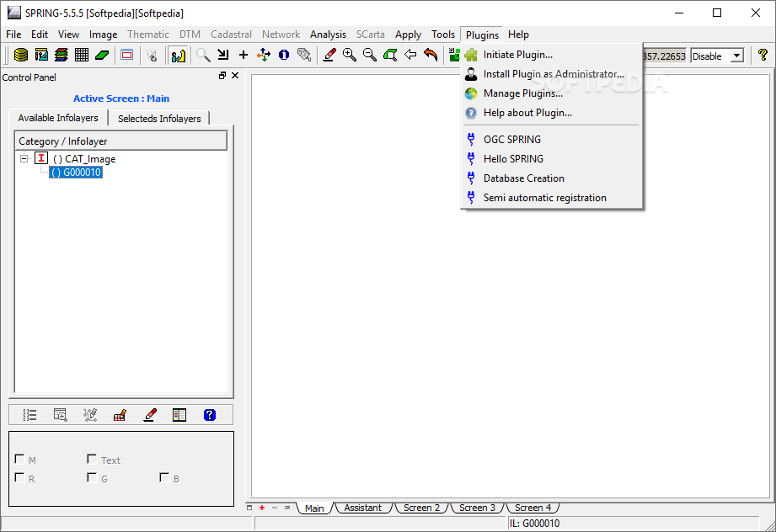Toggle the G checkbox
Viewport: 776px width, 532px height.
pos(92,477)
